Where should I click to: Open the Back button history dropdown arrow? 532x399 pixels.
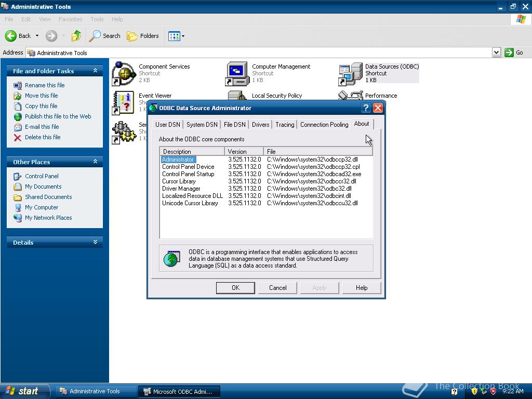[x=37, y=36]
